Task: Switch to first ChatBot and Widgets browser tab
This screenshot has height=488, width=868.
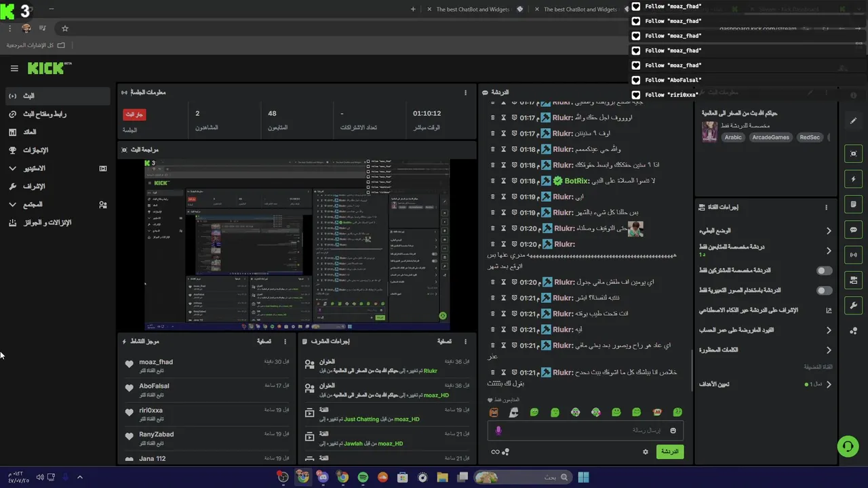Action: [x=475, y=9]
